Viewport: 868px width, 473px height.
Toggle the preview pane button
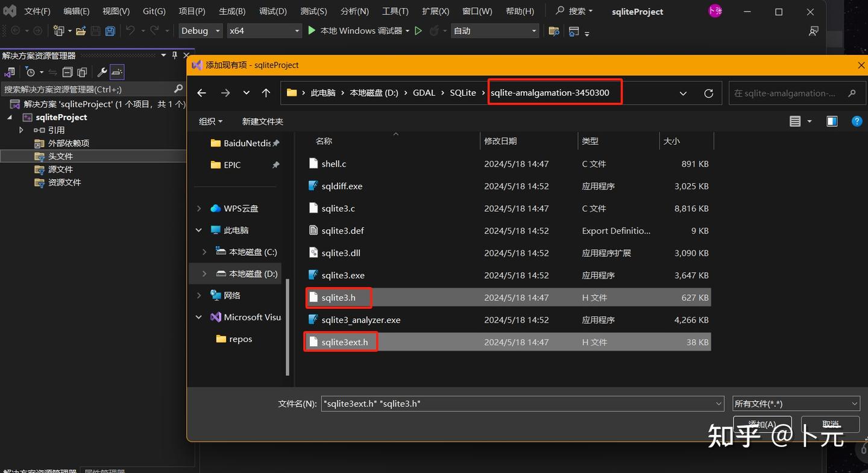[x=832, y=121]
